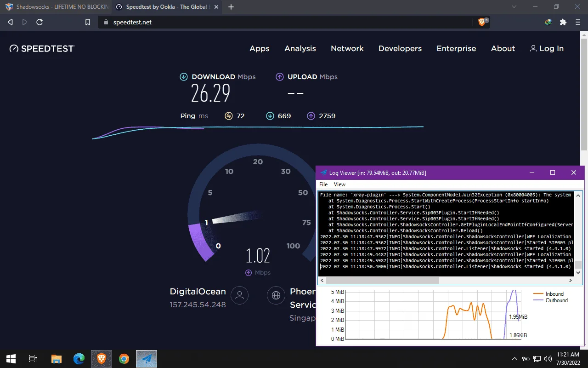Click the download latency icon next to 669
This screenshot has width=588, height=368.
(x=270, y=116)
